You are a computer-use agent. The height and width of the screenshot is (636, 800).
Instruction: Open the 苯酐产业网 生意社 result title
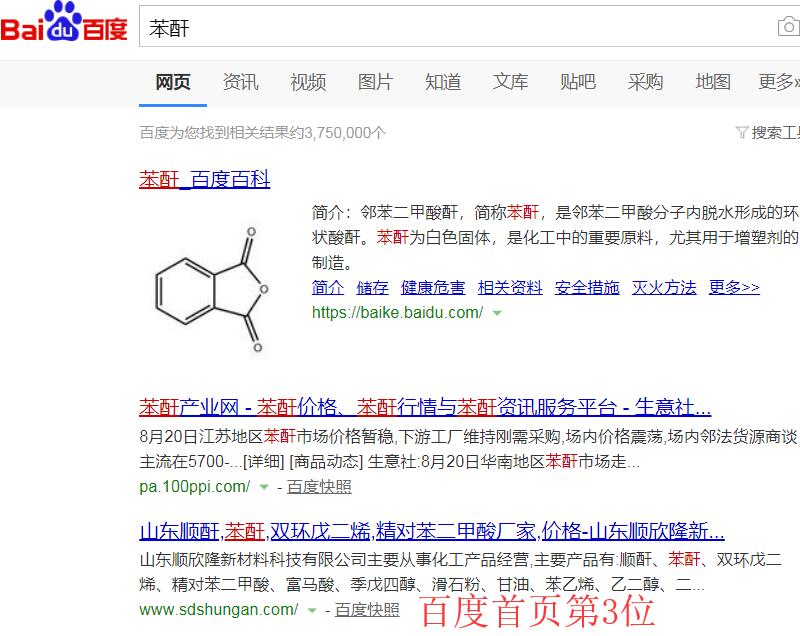pyautogui.click(x=425, y=408)
